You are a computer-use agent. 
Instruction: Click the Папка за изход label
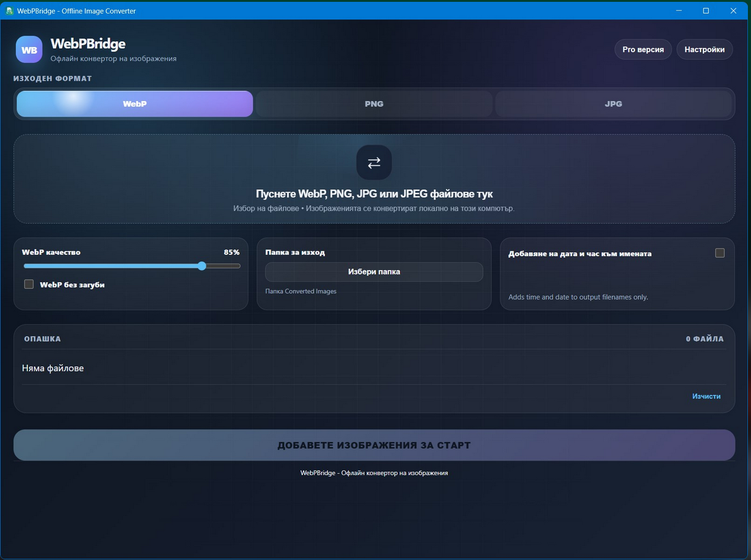pos(295,252)
